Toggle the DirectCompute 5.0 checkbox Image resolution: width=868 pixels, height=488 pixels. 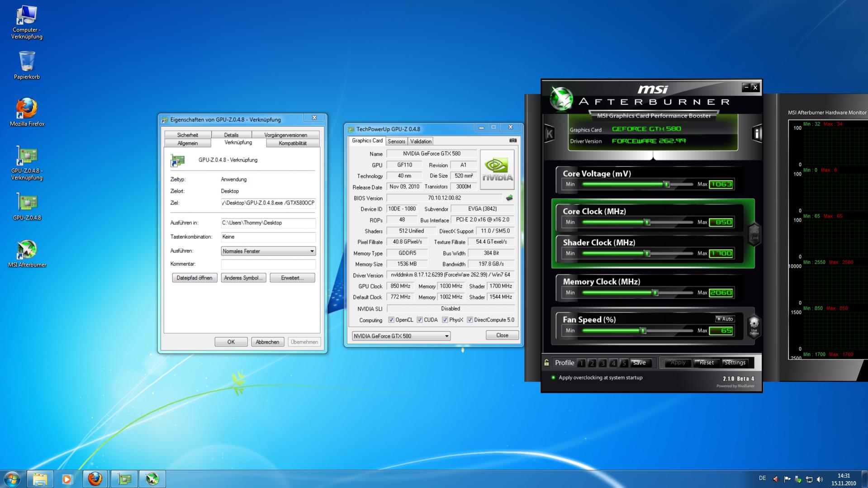coord(470,320)
